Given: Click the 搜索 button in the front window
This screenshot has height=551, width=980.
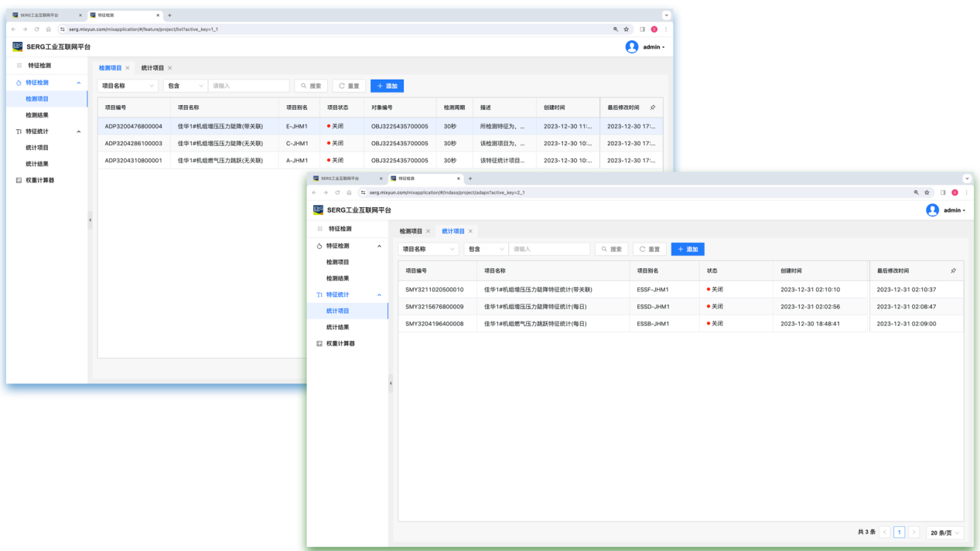Looking at the screenshot, I should [611, 250].
